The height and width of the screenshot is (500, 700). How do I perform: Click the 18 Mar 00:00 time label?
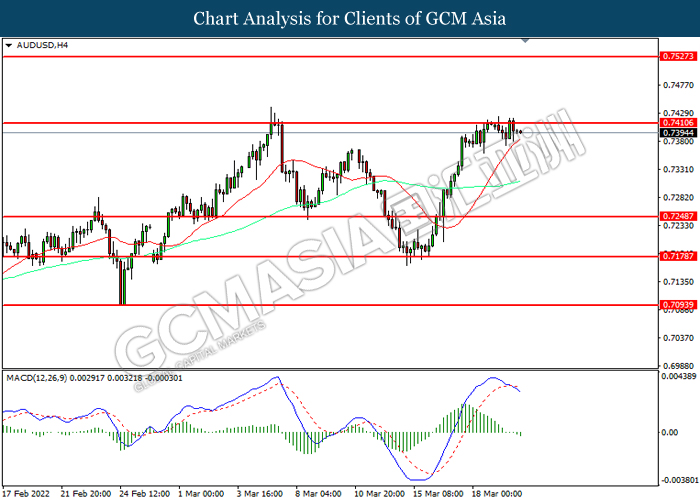(497, 494)
